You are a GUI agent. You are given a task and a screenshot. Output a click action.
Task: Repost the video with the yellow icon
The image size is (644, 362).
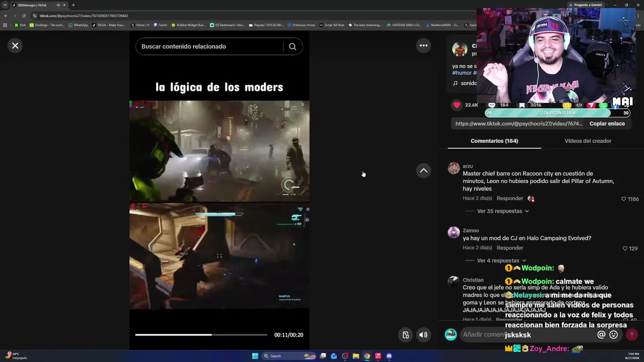pos(567,105)
